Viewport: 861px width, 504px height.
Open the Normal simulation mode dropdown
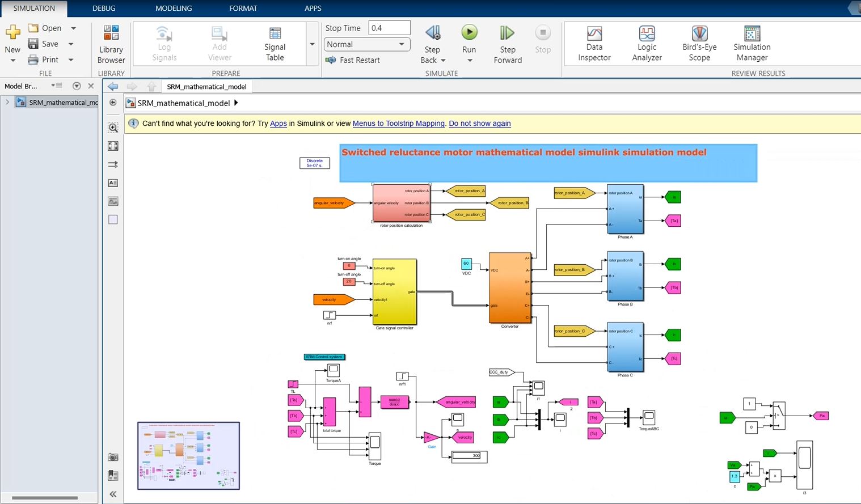[367, 44]
